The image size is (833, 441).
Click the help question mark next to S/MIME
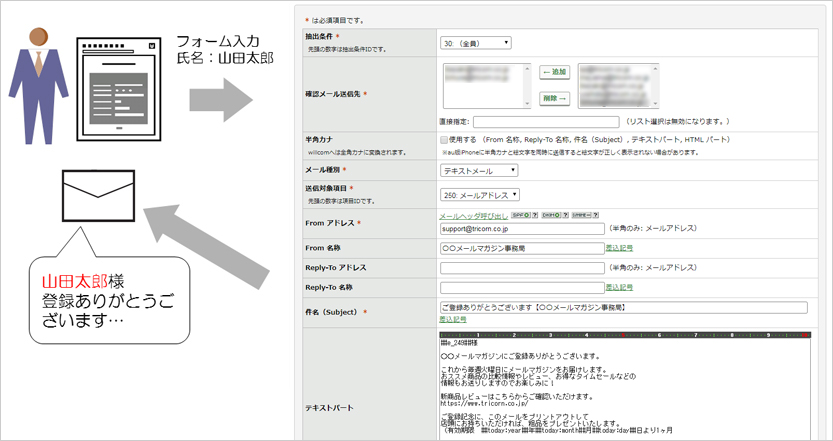tap(596, 215)
